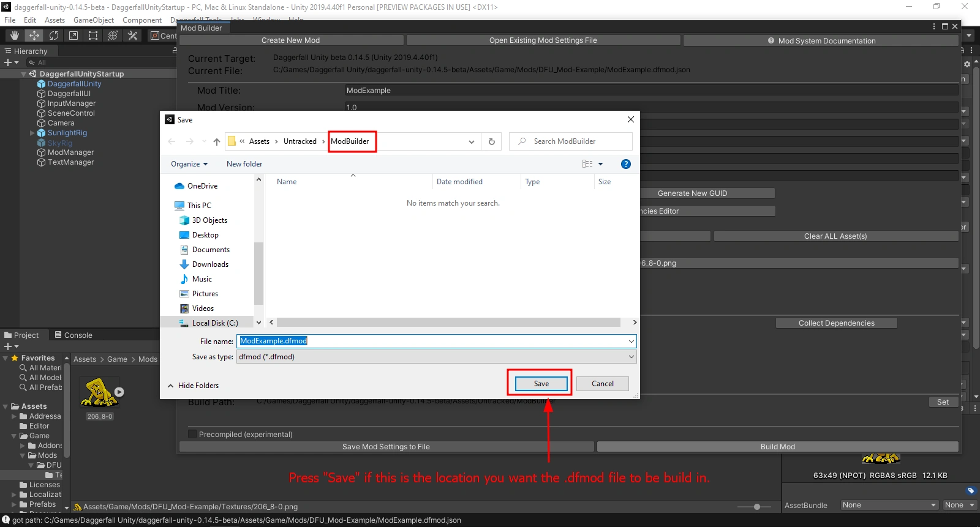Collapse Hide Folders in Save dialog
This screenshot has width=980, height=527.
pyautogui.click(x=193, y=386)
